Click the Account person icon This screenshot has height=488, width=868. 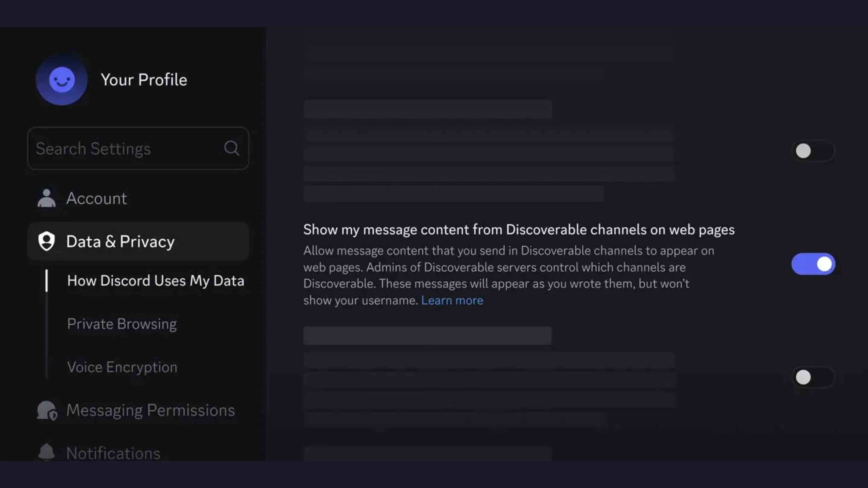click(x=46, y=198)
